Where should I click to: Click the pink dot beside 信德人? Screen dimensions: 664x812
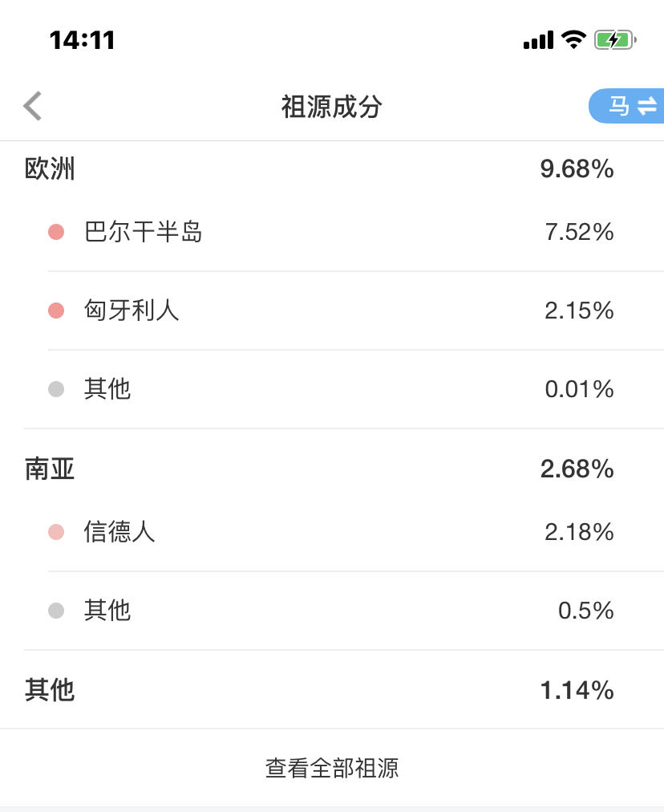click(x=56, y=532)
